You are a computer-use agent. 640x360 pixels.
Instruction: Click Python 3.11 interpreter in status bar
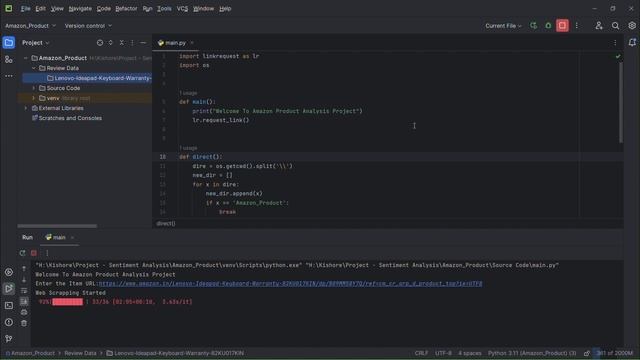532,353
